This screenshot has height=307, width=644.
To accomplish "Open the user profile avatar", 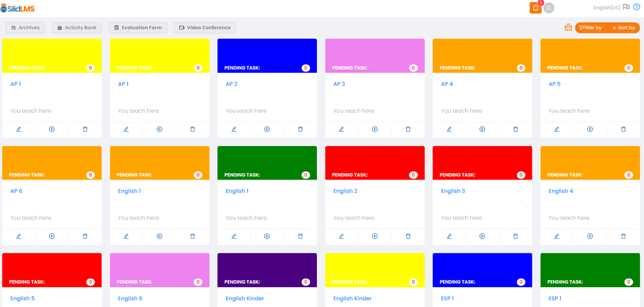I will coord(549,8).
